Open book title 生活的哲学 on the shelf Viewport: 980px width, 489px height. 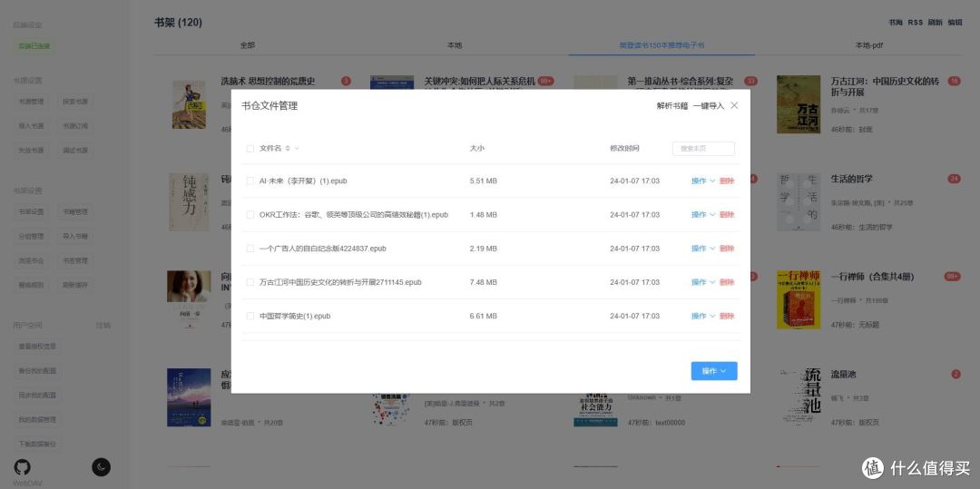(x=852, y=180)
